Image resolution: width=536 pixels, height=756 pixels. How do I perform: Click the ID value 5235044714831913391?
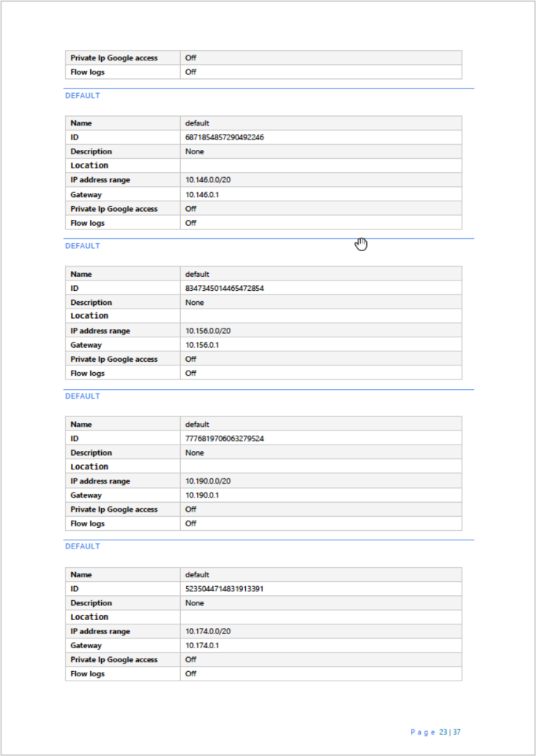224,589
